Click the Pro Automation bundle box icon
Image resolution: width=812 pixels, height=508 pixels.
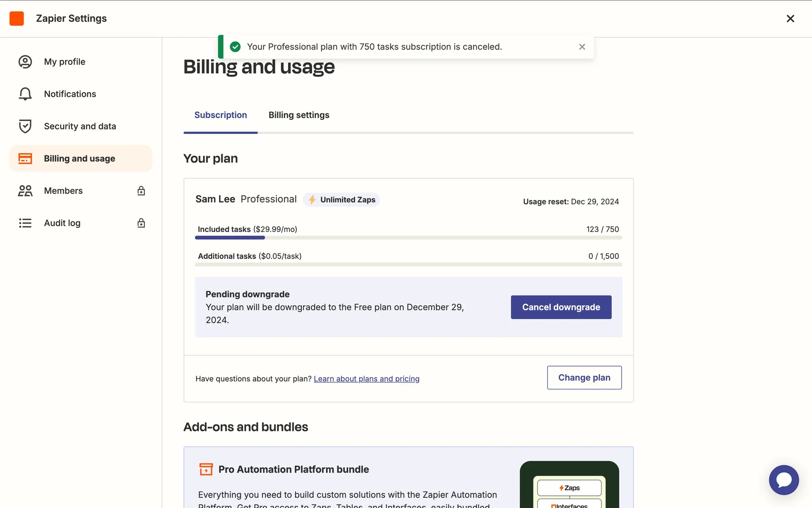point(206,469)
